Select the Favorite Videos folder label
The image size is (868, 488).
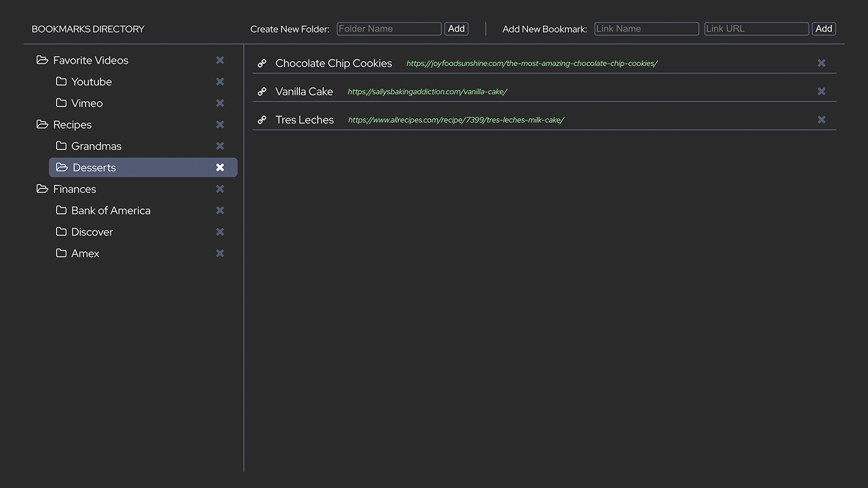tap(90, 60)
